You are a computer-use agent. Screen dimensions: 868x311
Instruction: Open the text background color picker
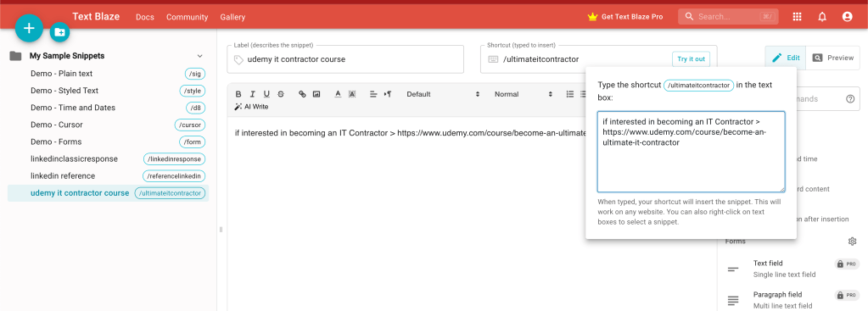point(352,94)
